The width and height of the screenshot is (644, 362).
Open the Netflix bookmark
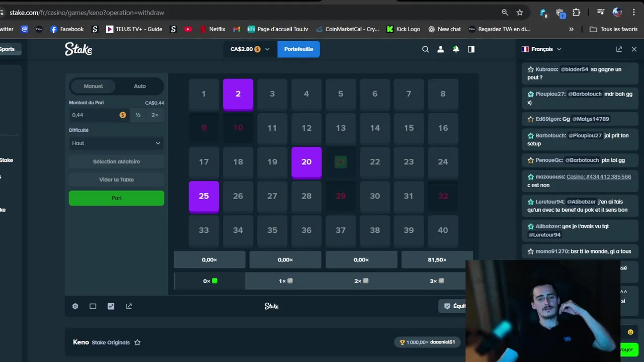pyautogui.click(x=213, y=29)
